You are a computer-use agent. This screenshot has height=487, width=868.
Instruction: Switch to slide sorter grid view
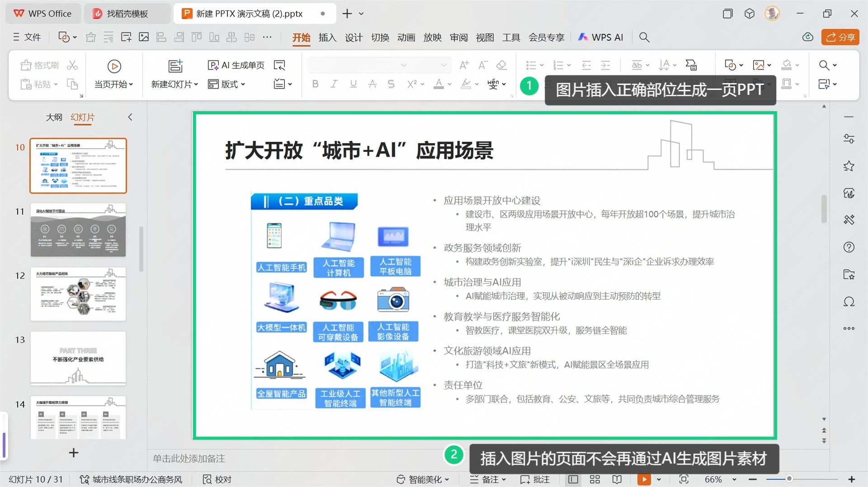pos(595,479)
